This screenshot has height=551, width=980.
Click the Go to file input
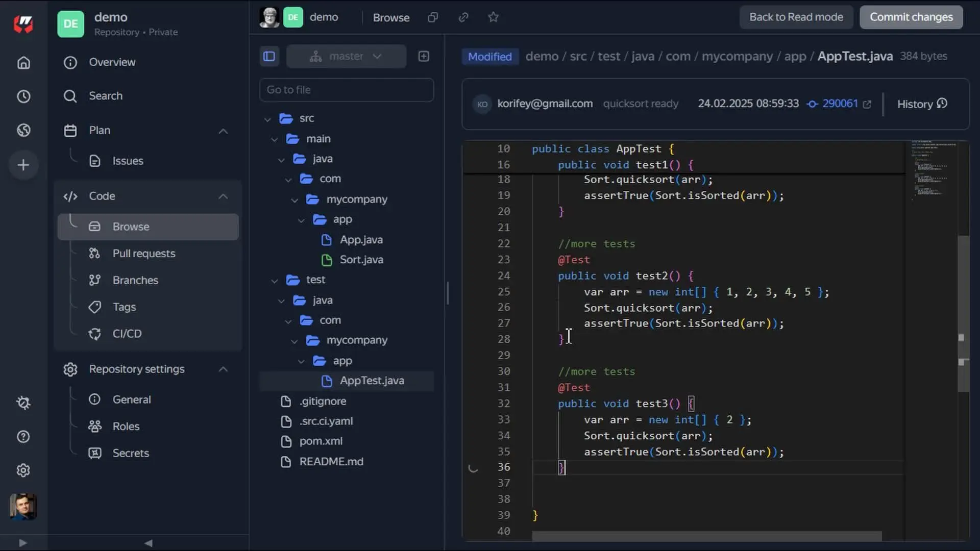(x=347, y=90)
